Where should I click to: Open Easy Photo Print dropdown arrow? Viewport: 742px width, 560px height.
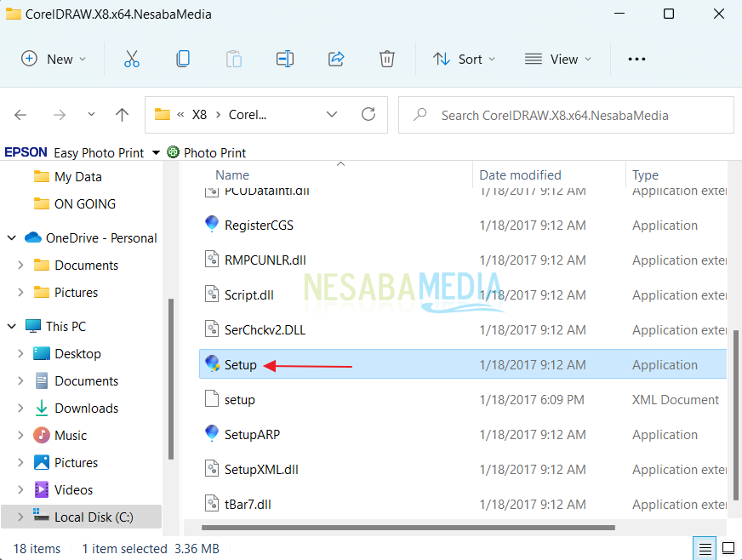tap(156, 153)
